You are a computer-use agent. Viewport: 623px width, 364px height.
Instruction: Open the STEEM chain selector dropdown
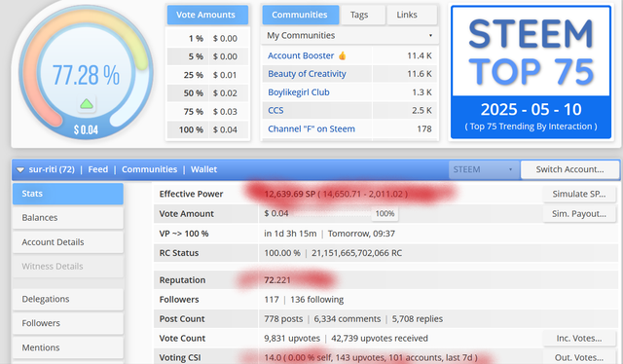point(484,169)
